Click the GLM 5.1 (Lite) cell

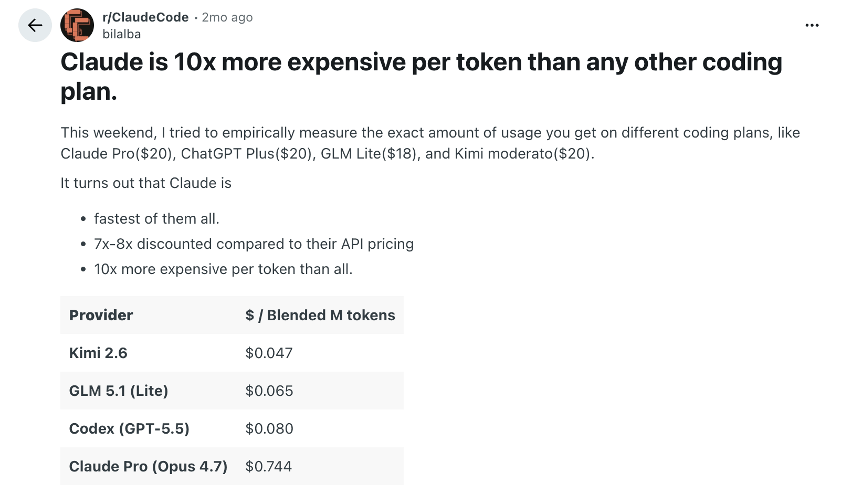pos(119,391)
